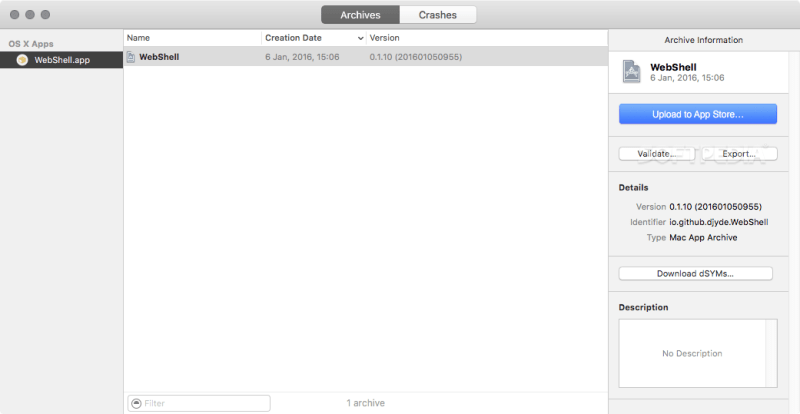The height and width of the screenshot is (414, 800).
Task: Click the large archive icon in Archive Information
Action: pyautogui.click(x=632, y=72)
